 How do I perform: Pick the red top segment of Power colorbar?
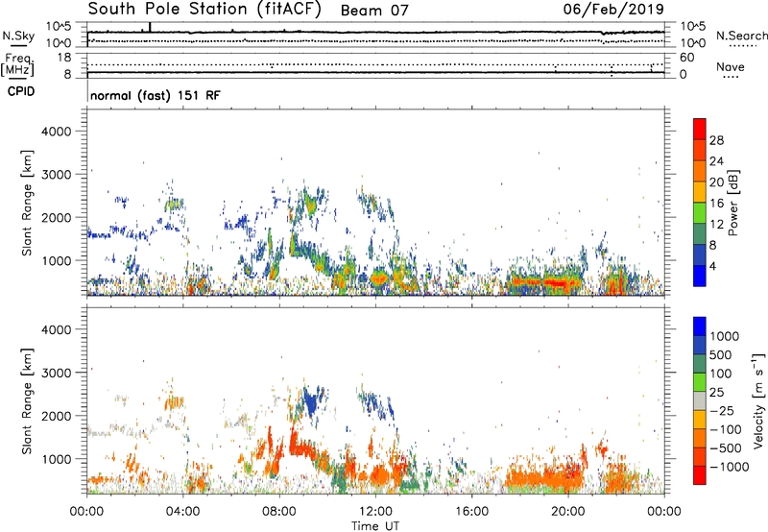point(700,129)
